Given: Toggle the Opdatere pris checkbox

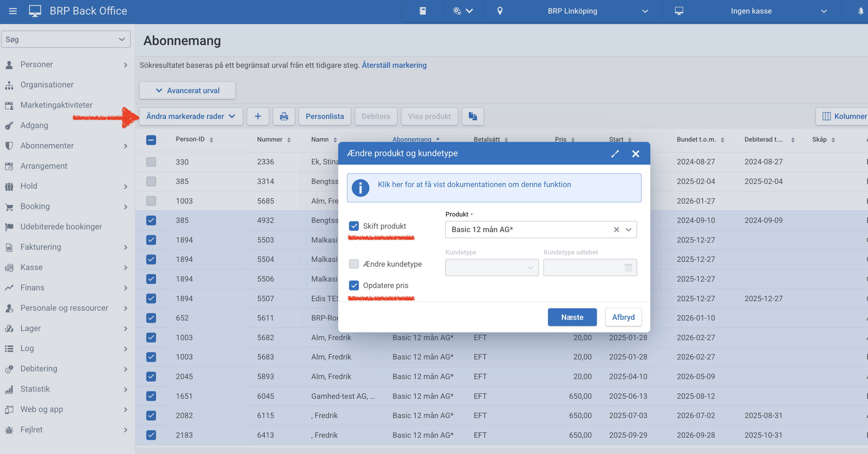Looking at the screenshot, I should 354,286.
